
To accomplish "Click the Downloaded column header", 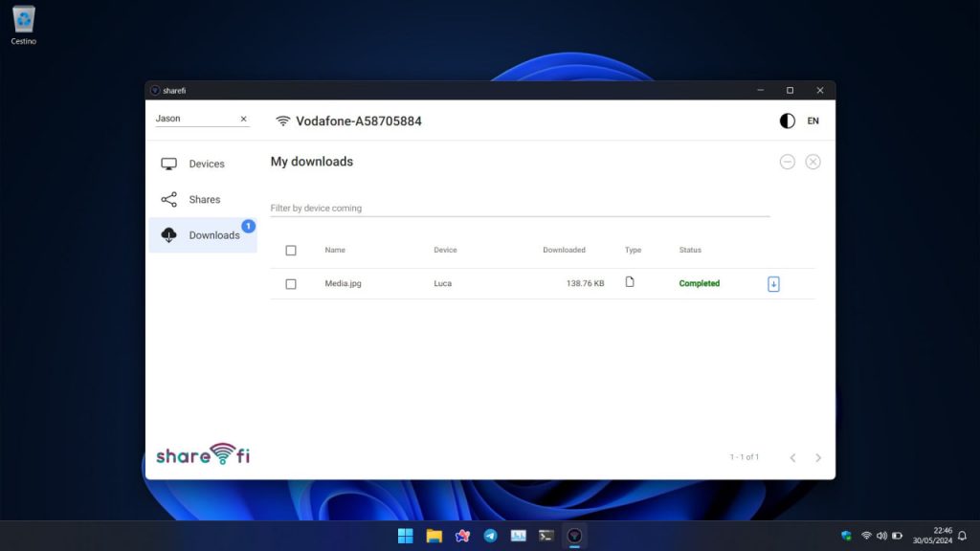I will click(564, 250).
